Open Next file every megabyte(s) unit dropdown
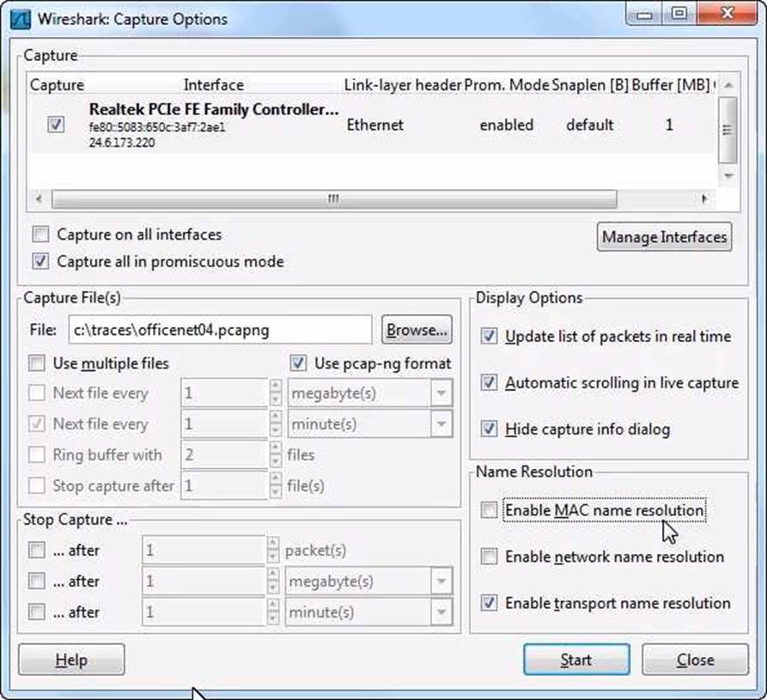 tap(441, 393)
